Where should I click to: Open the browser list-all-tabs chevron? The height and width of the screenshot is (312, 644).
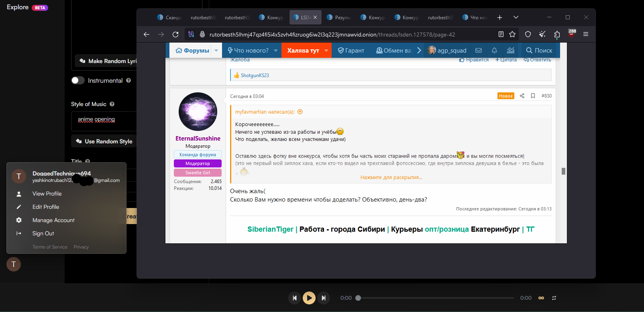[516, 17]
